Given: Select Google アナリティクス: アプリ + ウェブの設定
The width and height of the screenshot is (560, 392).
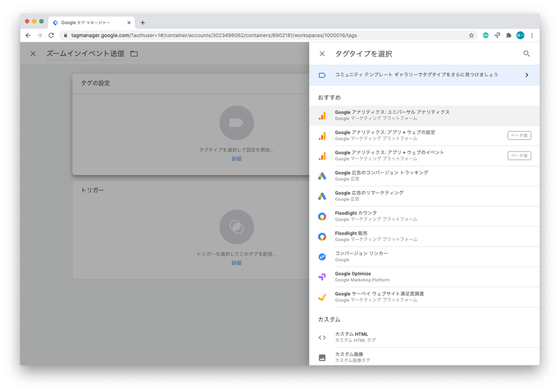Looking at the screenshot, I should point(424,135).
